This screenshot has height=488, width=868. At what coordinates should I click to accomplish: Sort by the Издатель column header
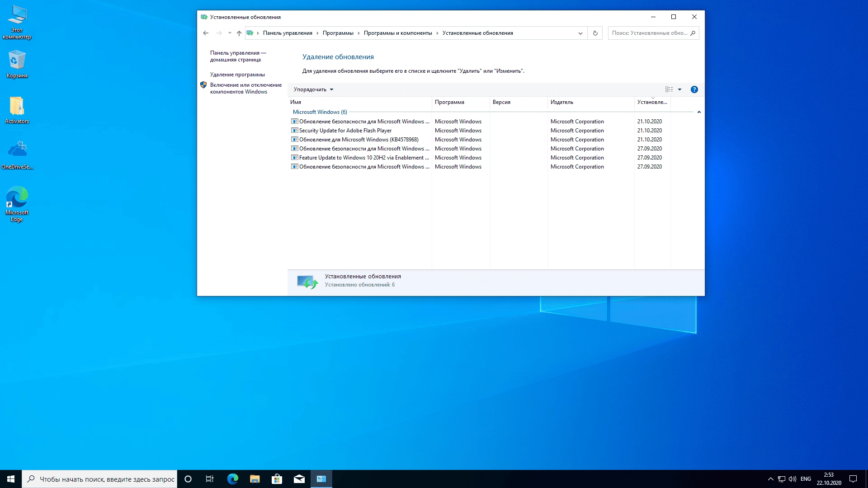click(x=591, y=102)
